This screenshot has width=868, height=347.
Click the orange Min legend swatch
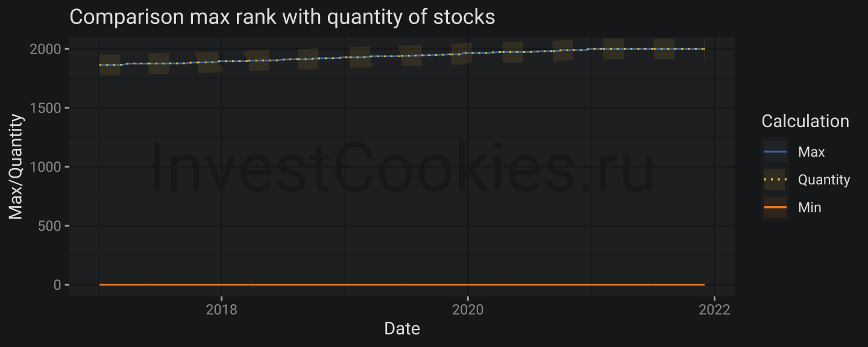click(775, 207)
